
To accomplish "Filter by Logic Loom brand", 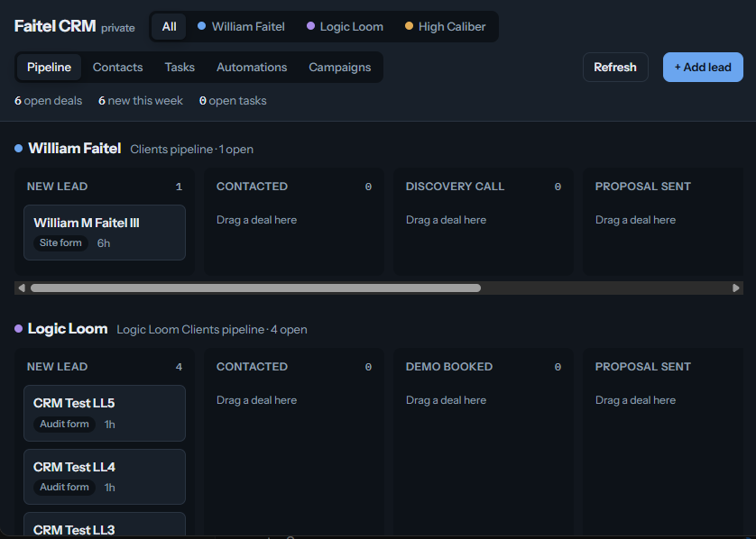I will click(x=346, y=26).
